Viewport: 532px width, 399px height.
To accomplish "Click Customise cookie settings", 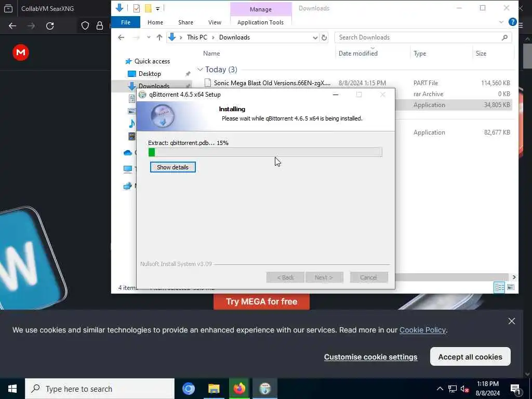I will (x=370, y=357).
